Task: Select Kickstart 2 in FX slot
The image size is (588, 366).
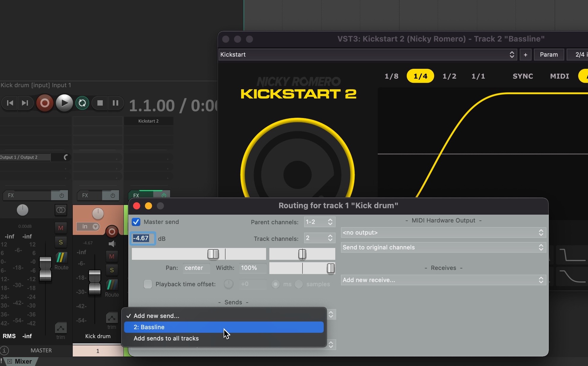Action: click(148, 121)
